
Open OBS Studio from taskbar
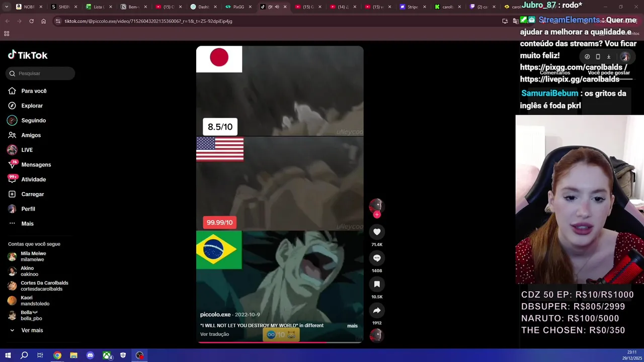click(140, 355)
